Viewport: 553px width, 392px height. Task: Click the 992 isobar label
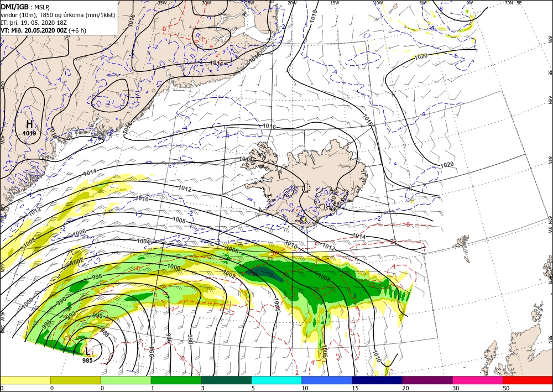[x=71, y=315]
